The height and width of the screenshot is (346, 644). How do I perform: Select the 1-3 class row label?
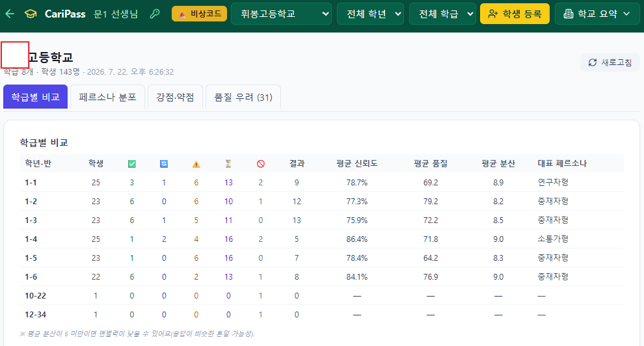pyautogui.click(x=31, y=220)
